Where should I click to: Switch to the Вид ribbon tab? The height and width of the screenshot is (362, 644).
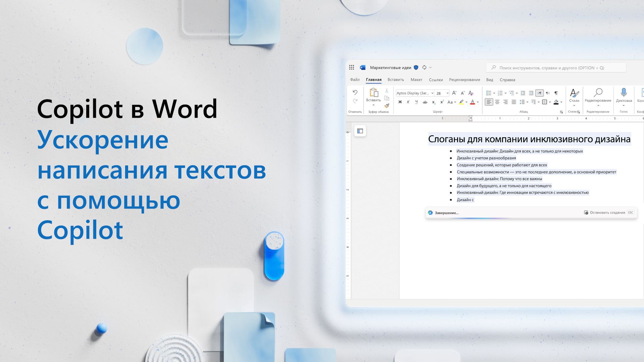(490, 80)
